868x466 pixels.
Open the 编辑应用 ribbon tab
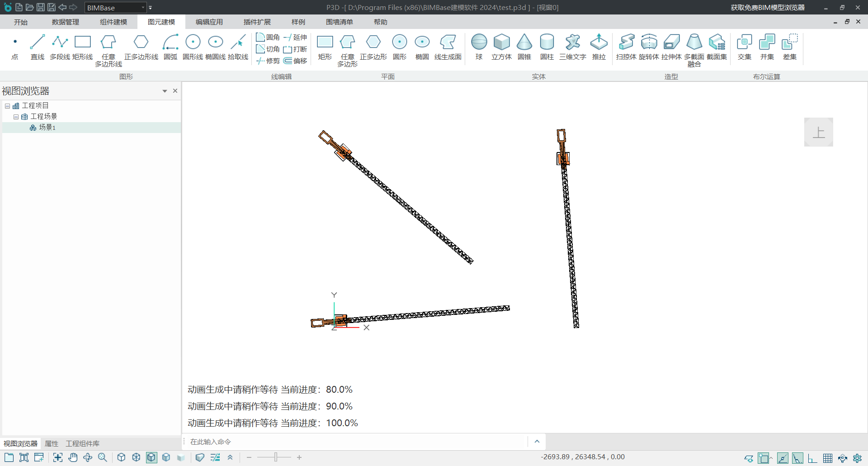[x=209, y=22]
